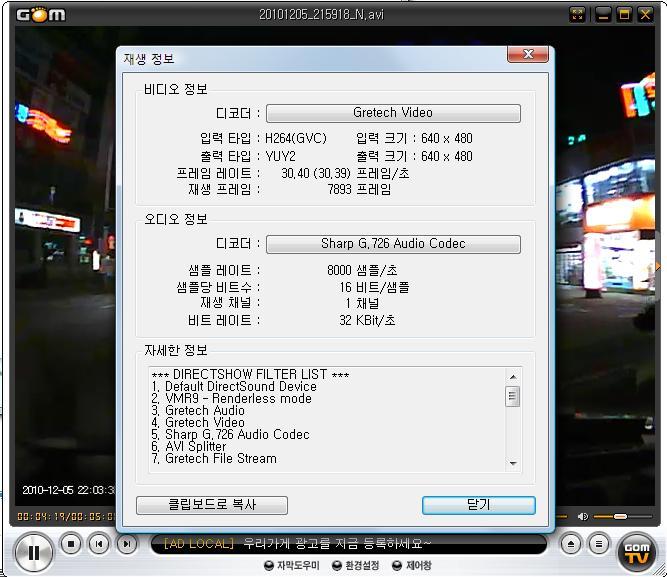Select '3. Gretech Audio' line
667x577 pixels.
(x=198, y=411)
